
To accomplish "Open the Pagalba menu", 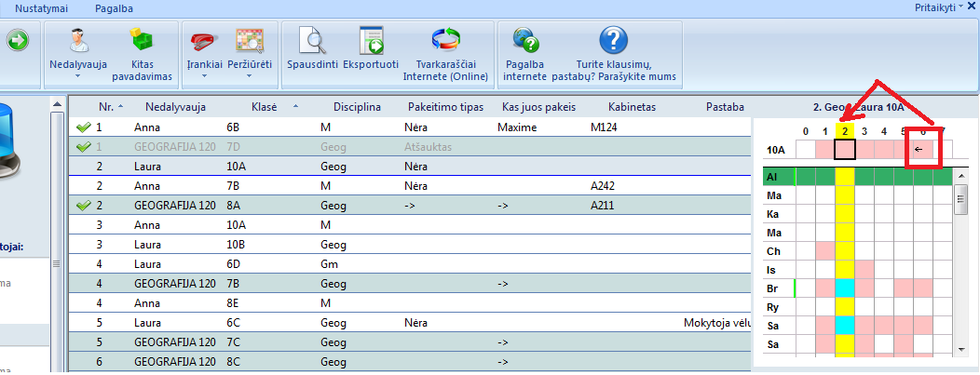I will [114, 7].
